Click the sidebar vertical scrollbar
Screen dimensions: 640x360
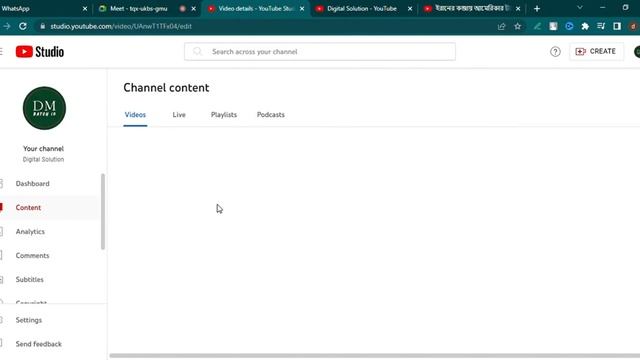[103, 211]
